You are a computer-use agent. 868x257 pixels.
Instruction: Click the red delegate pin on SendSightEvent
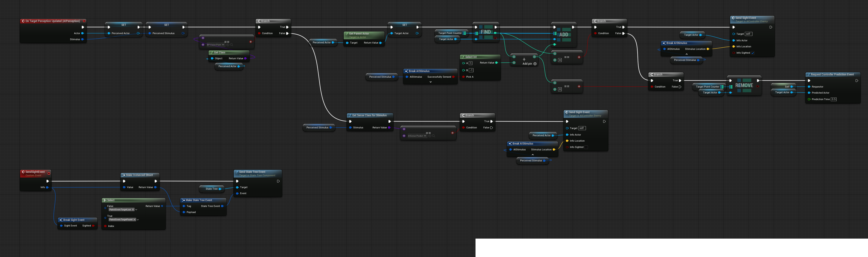(49, 174)
